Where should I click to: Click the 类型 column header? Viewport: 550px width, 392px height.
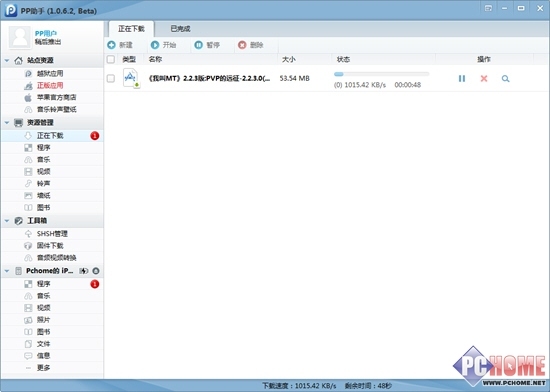point(129,59)
